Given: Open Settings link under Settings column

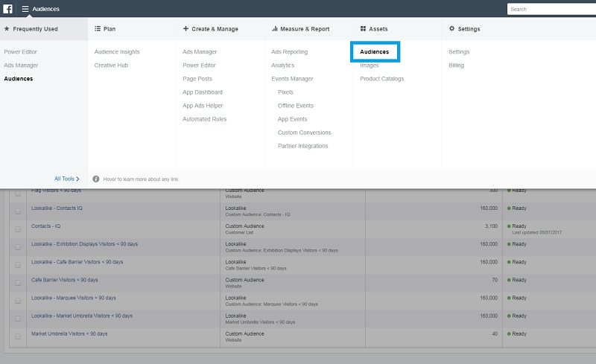Looking at the screenshot, I should click(x=459, y=51).
